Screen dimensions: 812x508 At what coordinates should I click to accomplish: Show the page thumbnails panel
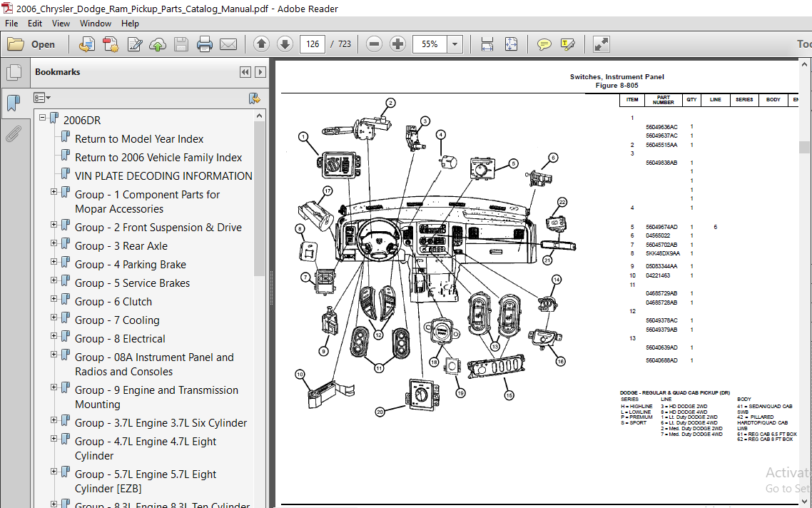(x=14, y=73)
